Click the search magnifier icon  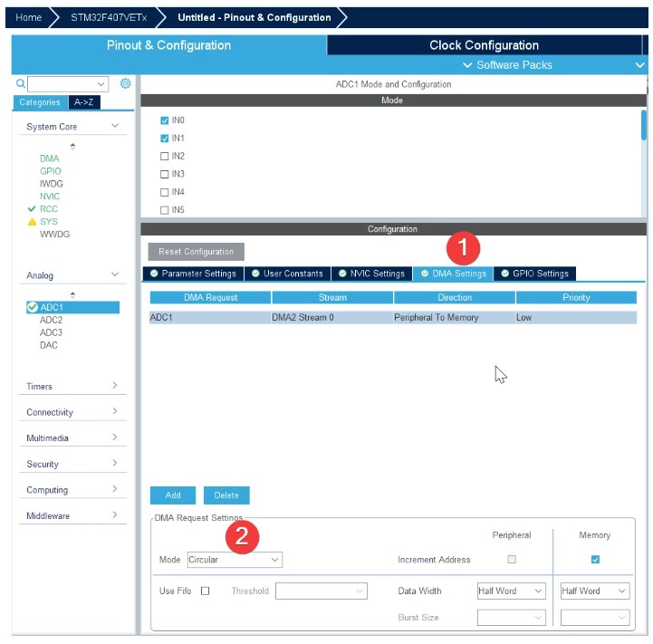pos(21,83)
